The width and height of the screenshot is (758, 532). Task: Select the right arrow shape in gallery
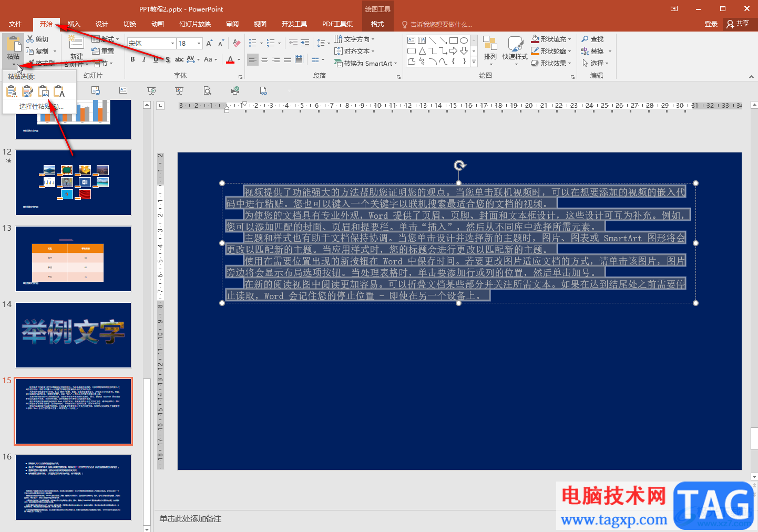tap(453, 51)
